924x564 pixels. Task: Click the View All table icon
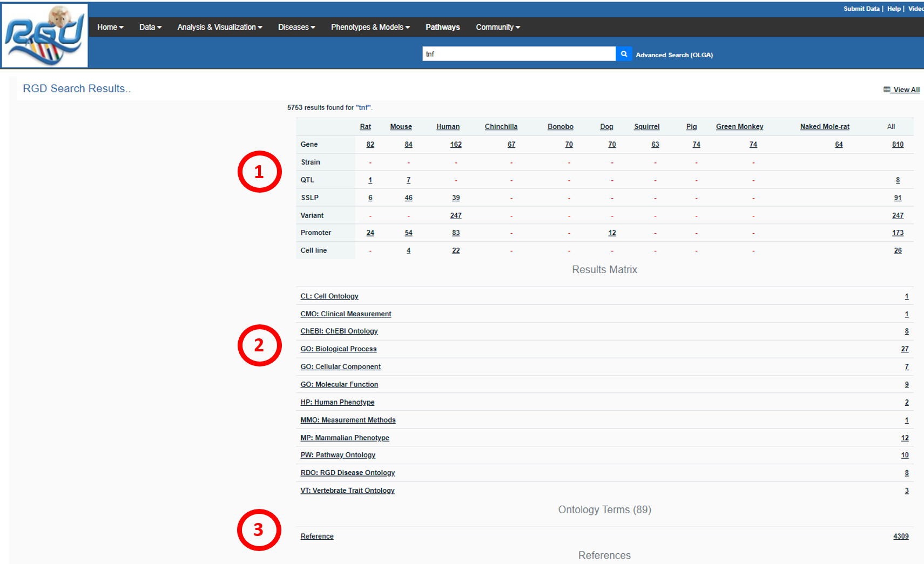pos(886,90)
